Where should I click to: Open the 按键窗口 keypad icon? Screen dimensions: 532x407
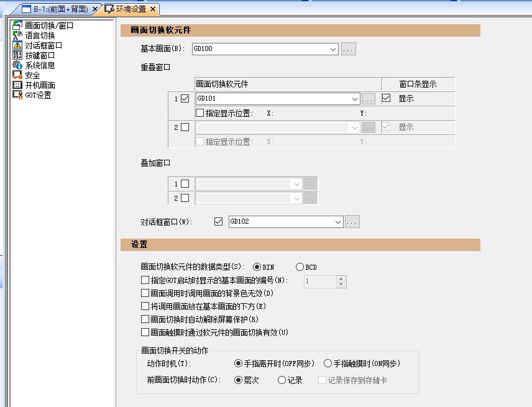click(x=17, y=55)
